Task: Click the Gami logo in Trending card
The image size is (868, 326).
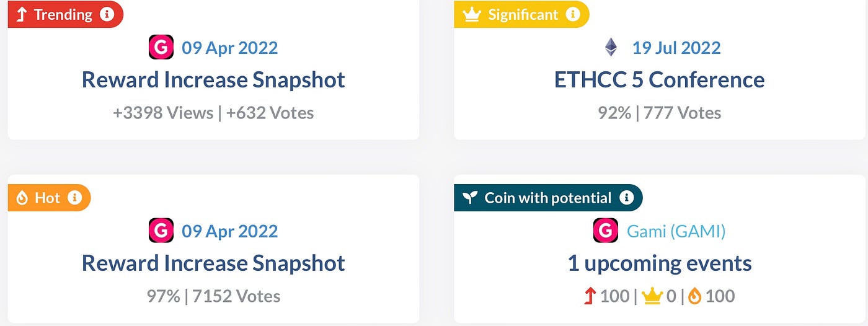Action: [x=161, y=48]
